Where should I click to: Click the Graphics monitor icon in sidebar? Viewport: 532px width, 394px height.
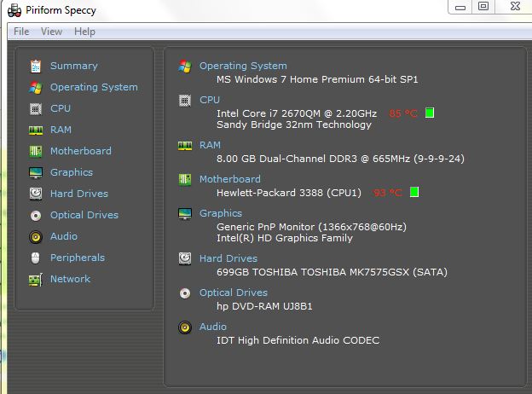pos(35,172)
